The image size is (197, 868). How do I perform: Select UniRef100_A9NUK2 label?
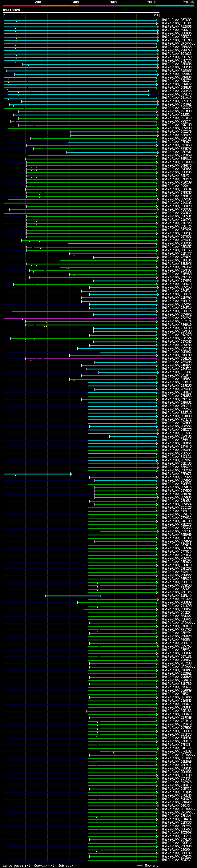(177, 84)
